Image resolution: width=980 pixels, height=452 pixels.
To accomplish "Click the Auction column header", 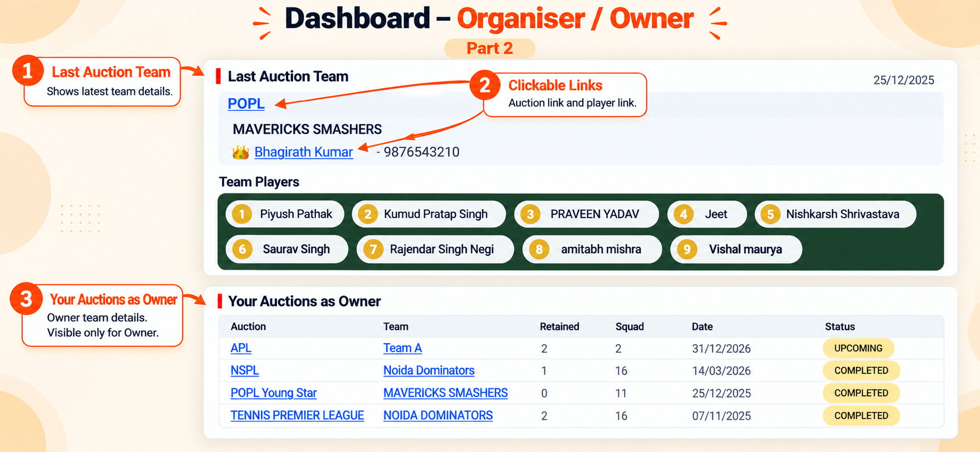I will (x=248, y=327).
